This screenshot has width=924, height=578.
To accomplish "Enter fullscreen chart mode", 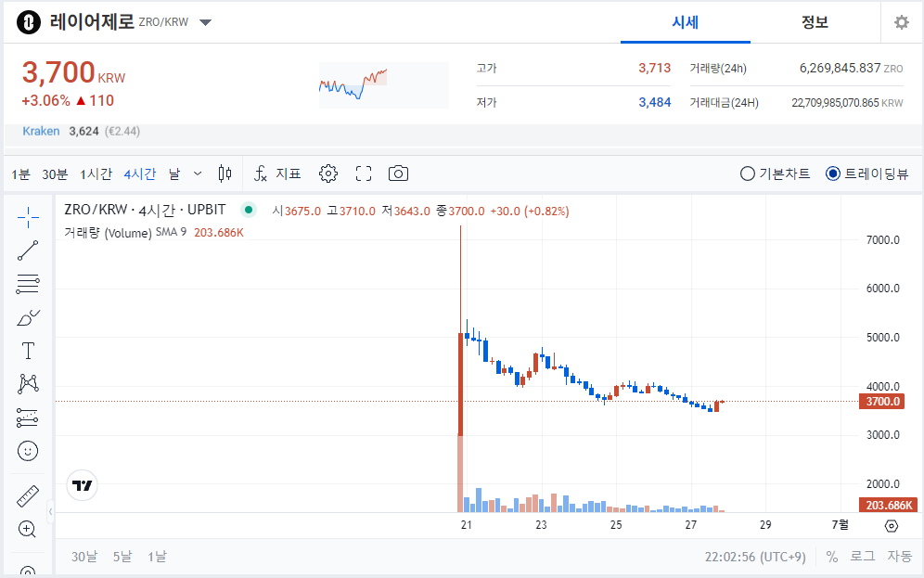I will click(363, 173).
